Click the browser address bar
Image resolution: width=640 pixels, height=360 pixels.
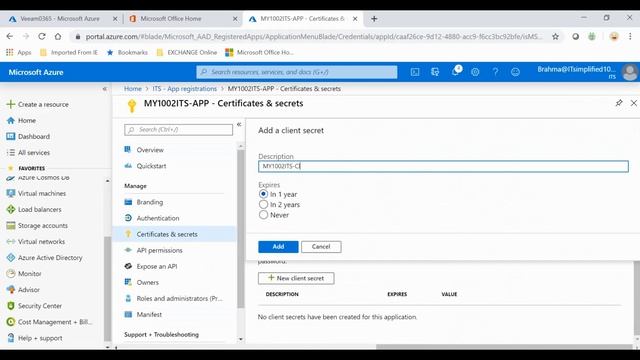313,36
